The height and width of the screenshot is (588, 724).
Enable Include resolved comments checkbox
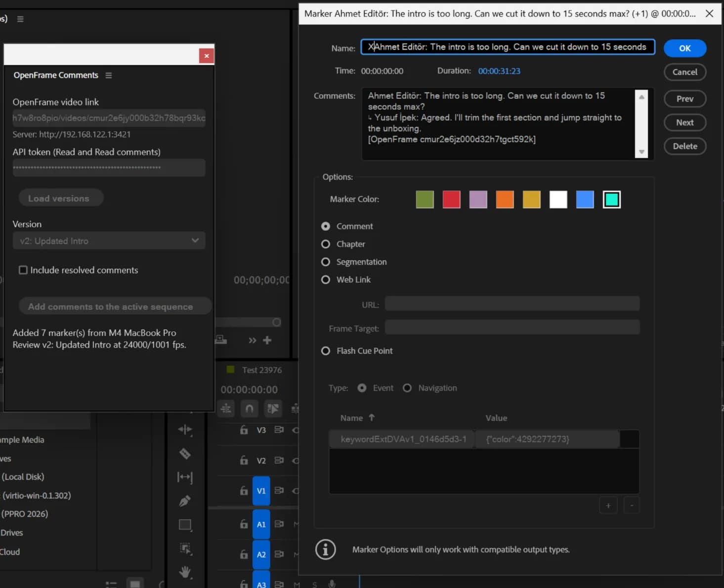point(23,270)
